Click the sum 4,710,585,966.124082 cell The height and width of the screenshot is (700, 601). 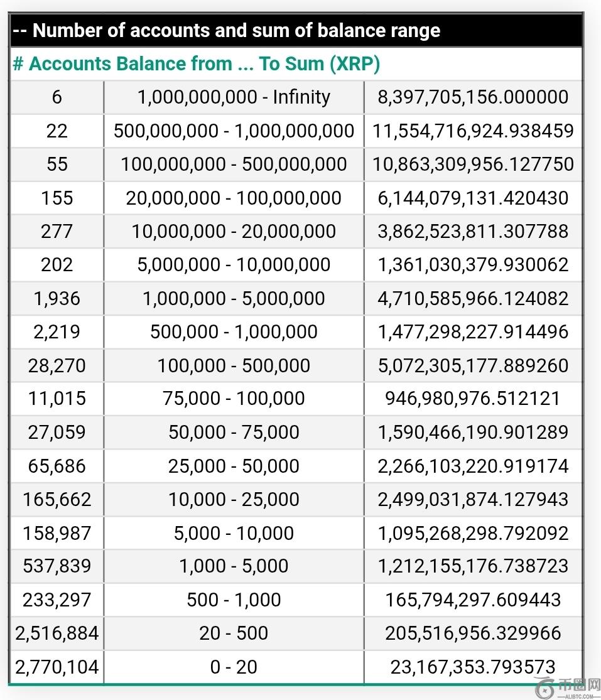[x=473, y=299]
